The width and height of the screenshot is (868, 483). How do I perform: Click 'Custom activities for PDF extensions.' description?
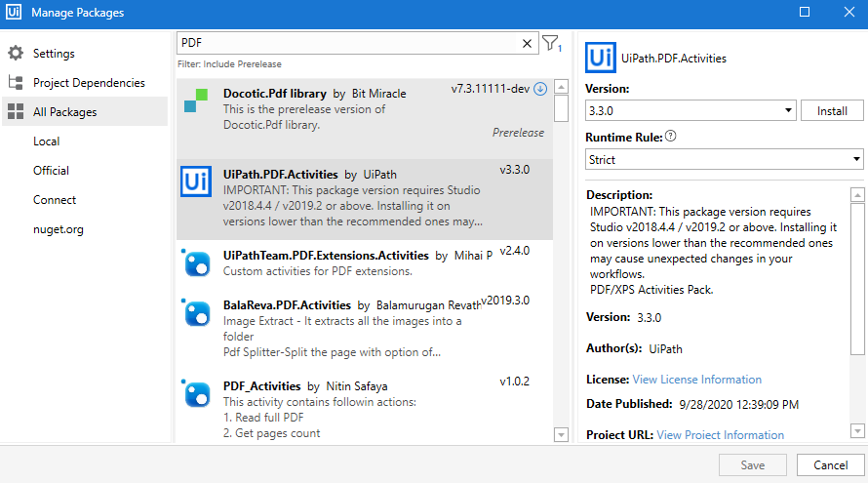click(318, 271)
